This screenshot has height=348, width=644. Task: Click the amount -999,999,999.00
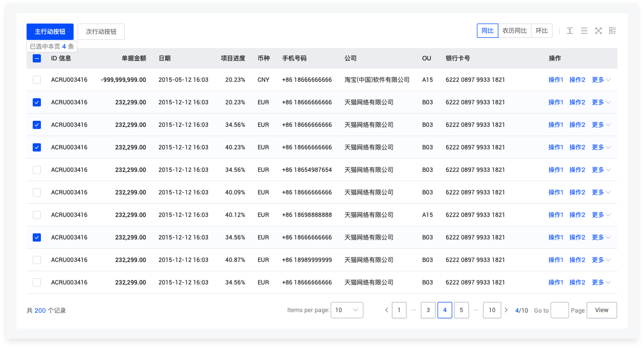tap(123, 80)
